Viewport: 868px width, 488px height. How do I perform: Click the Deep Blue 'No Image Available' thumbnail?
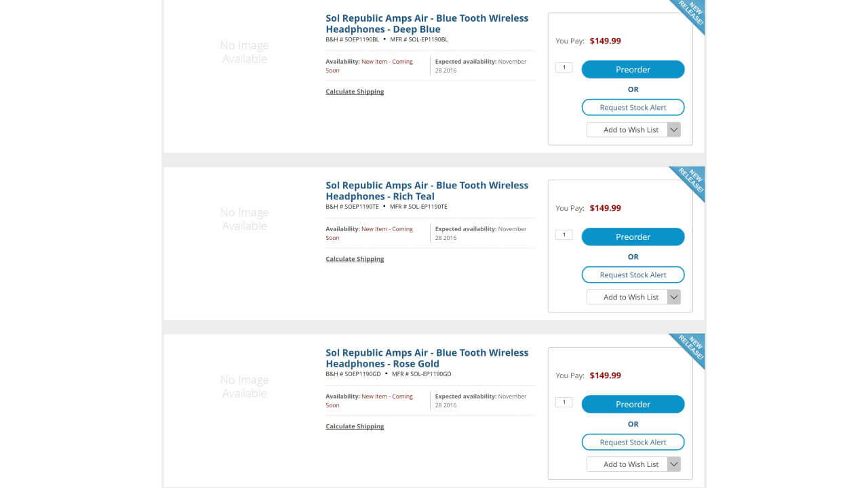[244, 52]
